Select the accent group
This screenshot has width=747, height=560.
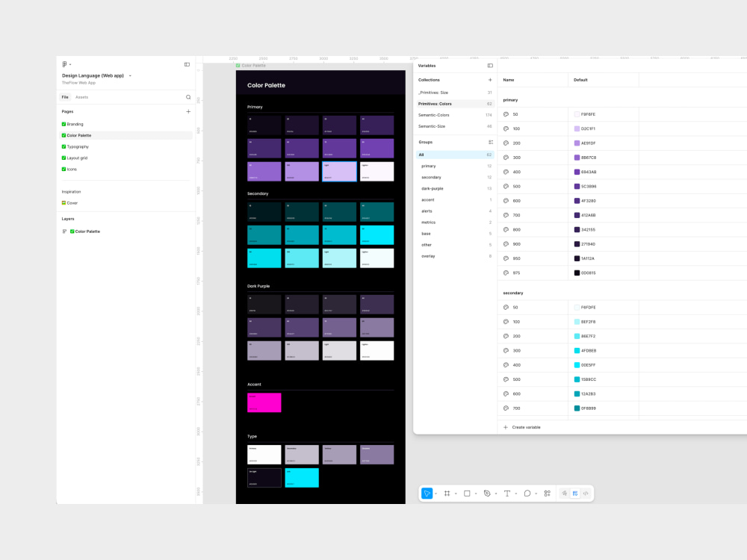coord(455,200)
